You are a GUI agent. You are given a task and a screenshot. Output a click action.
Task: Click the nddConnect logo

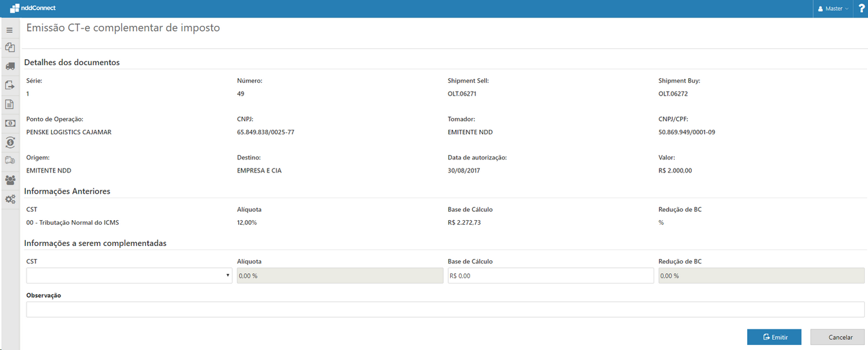(x=32, y=8)
